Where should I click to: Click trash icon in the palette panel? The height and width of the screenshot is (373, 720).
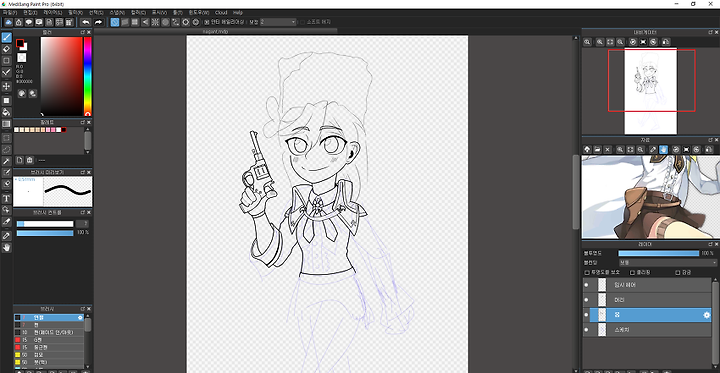tap(30, 160)
